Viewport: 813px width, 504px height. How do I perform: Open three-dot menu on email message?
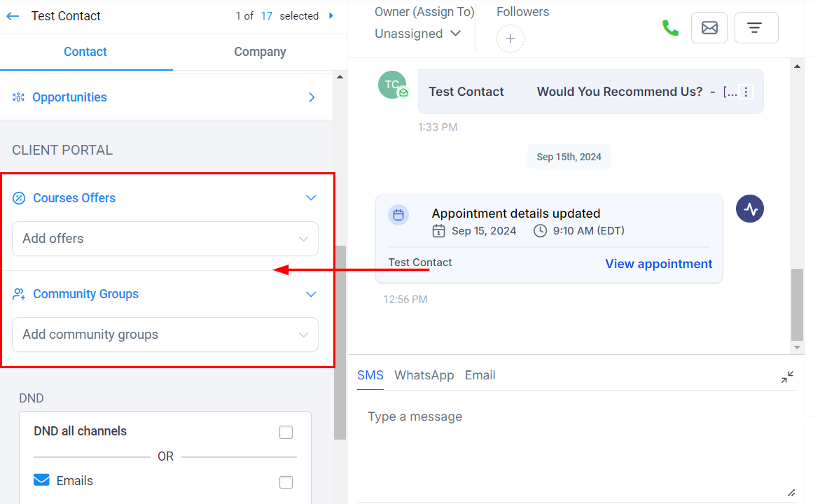point(746,92)
